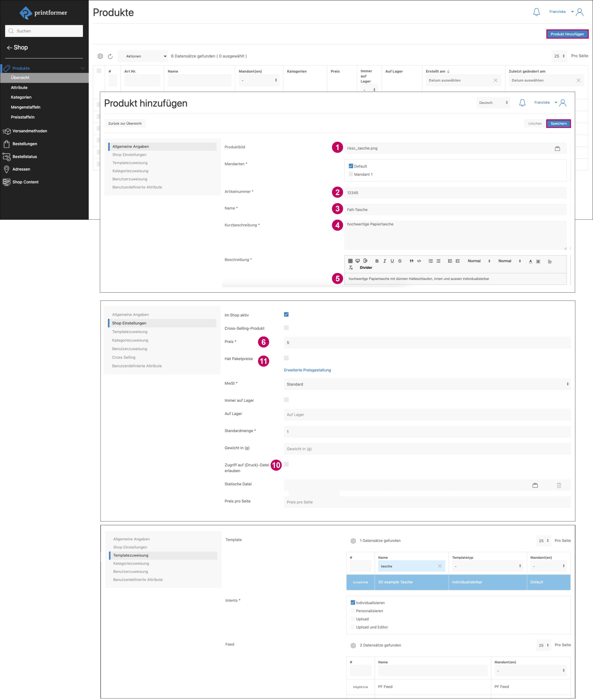This screenshot has width=593, height=700.
Task: Check the Personalisieren intent checkbox
Action: click(x=353, y=611)
